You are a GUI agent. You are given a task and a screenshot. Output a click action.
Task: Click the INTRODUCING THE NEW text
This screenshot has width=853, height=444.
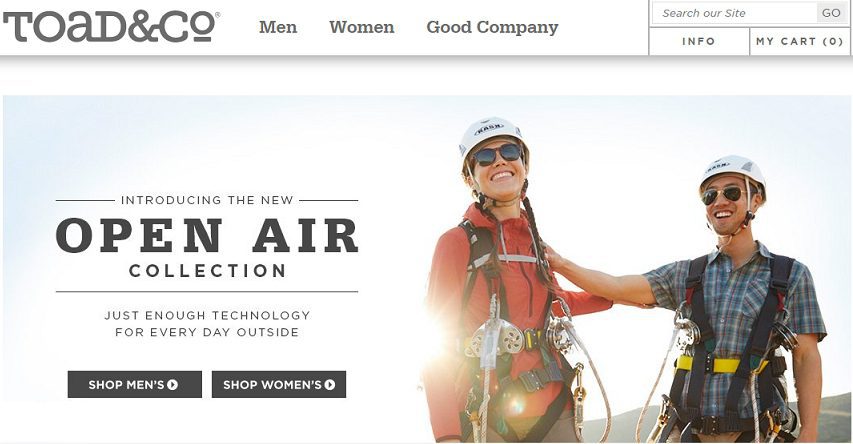(207, 200)
